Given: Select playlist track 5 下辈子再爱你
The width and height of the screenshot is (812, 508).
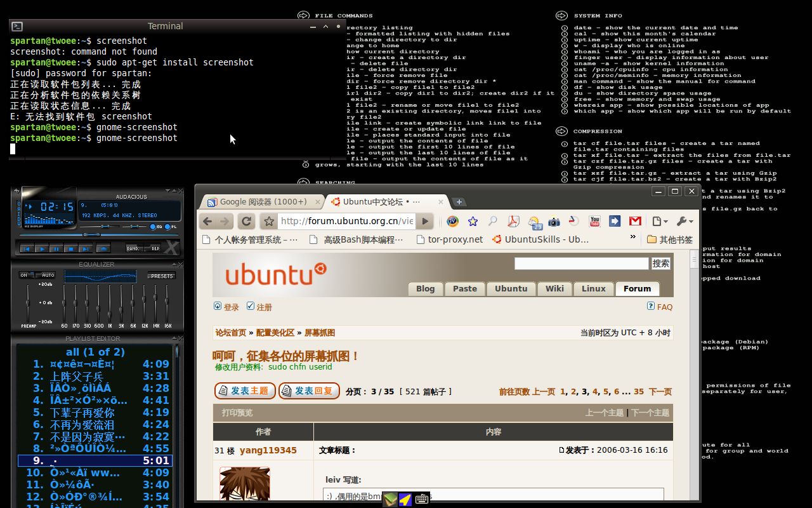Looking at the screenshot, I should tap(95, 412).
